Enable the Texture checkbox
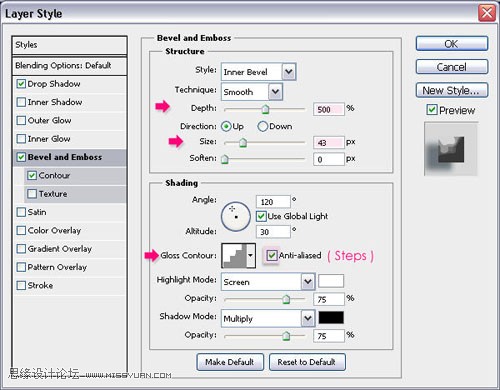This screenshot has height=390, width=500. [x=32, y=194]
